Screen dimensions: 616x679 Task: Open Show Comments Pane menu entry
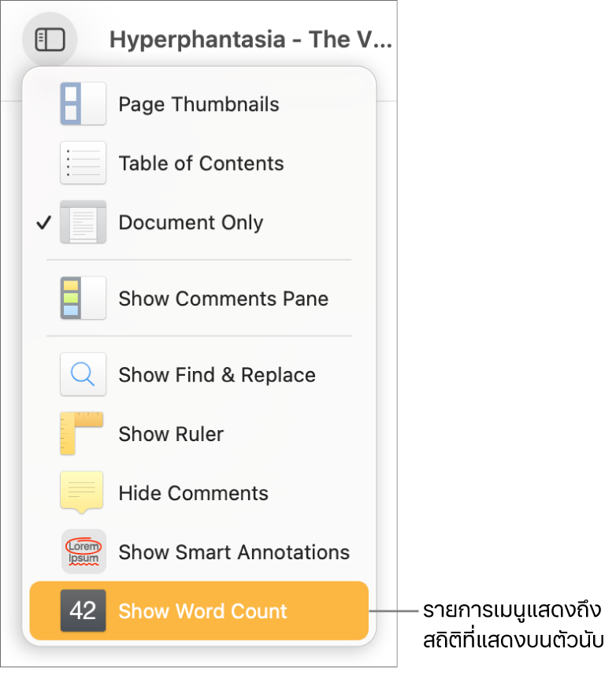tap(223, 299)
